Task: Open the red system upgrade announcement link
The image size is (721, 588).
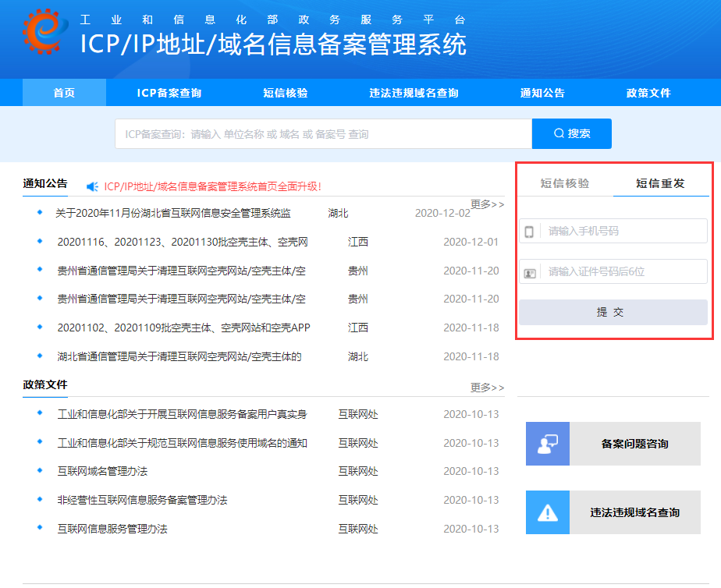Action: [x=212, y=186]
